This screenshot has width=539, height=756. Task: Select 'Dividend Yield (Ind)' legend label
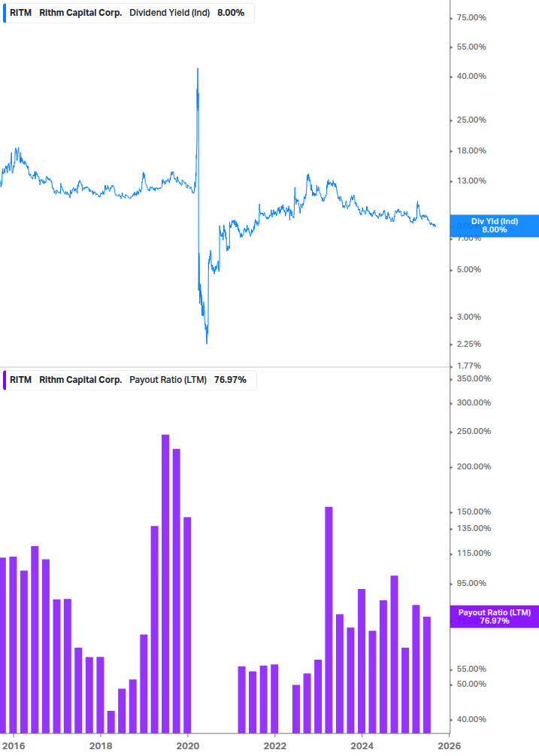pyautogui.click(x=170, y=13)
